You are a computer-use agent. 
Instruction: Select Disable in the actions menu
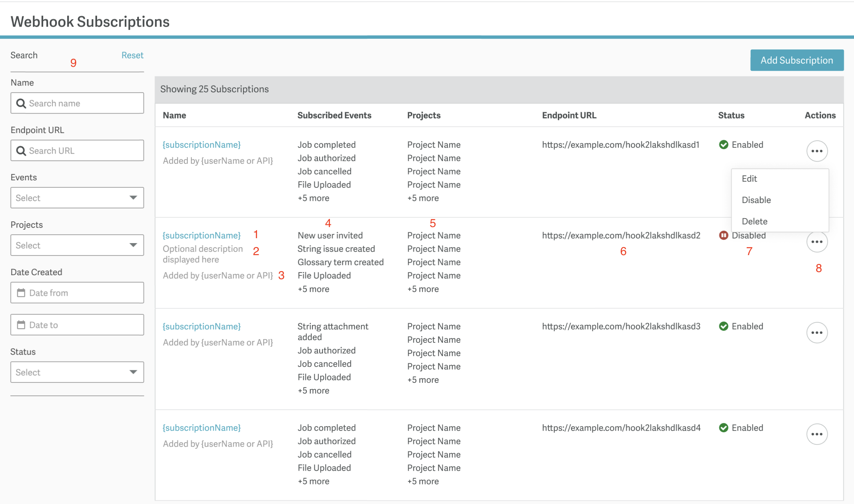point(756,200)
